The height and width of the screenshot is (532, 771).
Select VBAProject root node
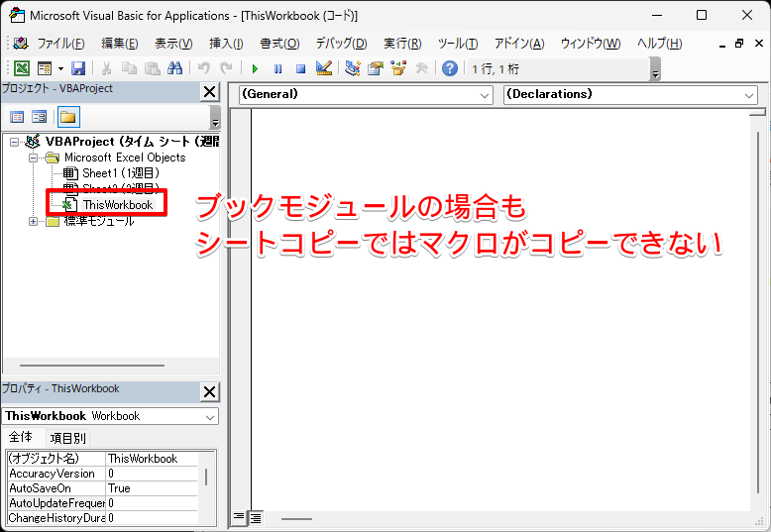tap(132, 142)
